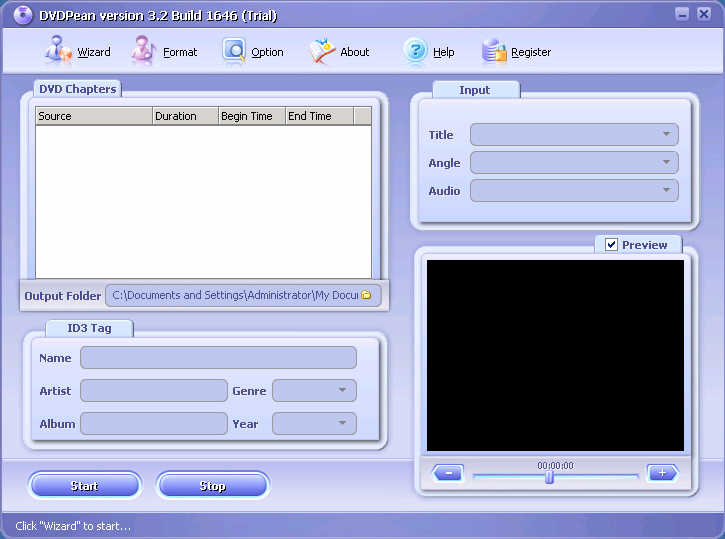Click in the Artist field
The height and width of the screenshot is (539, 725).
[x=154, y=391]
